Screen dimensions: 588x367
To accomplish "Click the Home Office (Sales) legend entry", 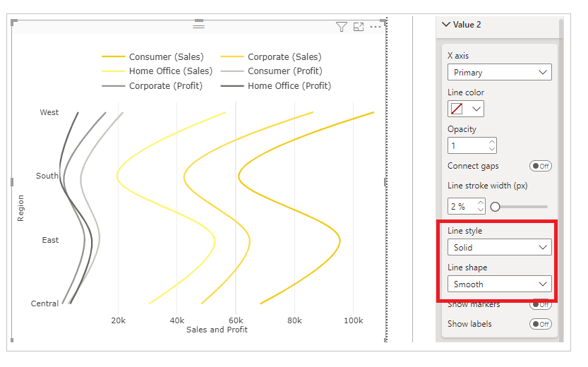I will click(x=157, y=71).
